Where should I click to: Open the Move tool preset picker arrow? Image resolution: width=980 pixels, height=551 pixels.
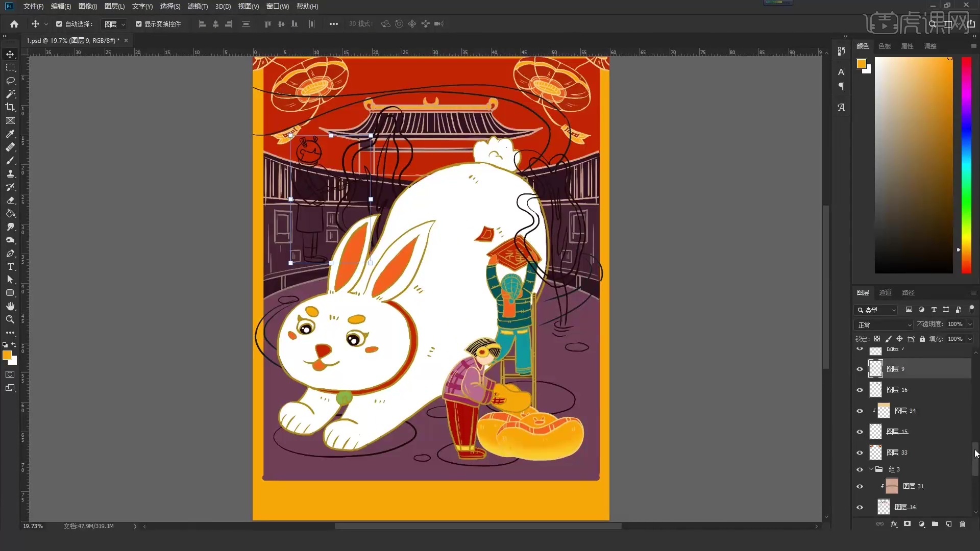[x=46, y=24]
